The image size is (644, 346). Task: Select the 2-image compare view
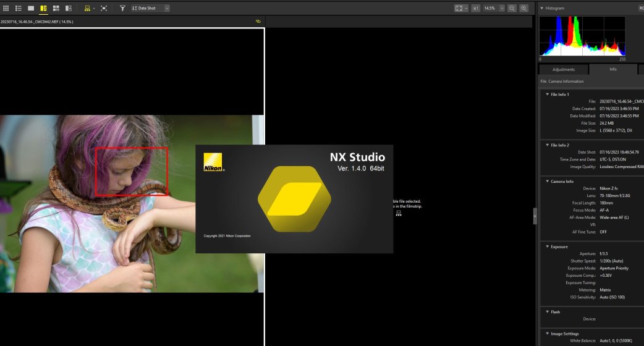(43, 8)
